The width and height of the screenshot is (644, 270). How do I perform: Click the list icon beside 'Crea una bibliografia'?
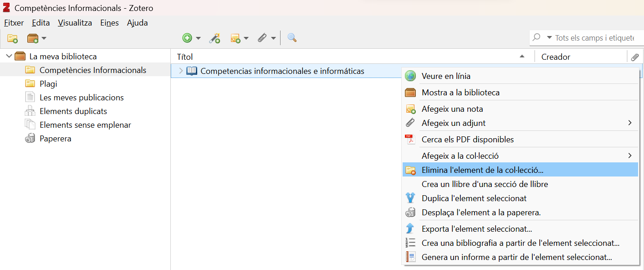(x=410, y=243)
